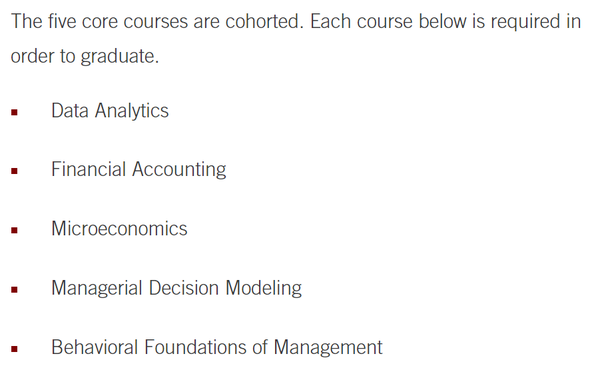Select the Data Analytics list item
Screen dimensions: 600x386
(x=110, y=111)
